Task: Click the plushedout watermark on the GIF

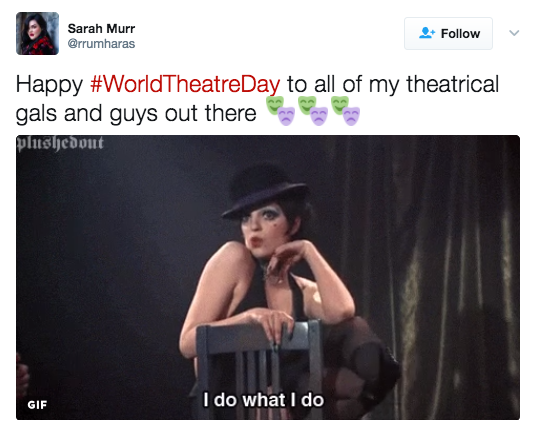Action: pos(60,143)
